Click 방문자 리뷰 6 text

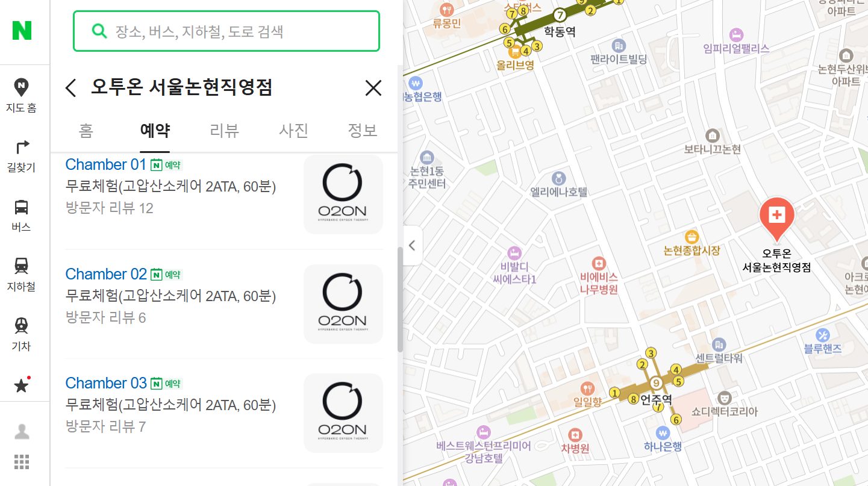105,317
